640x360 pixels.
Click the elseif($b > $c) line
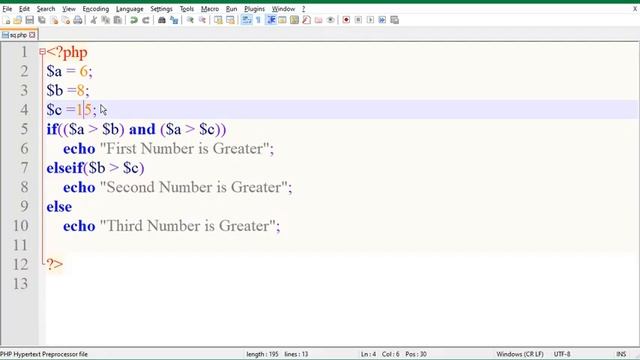pos(95,168)
